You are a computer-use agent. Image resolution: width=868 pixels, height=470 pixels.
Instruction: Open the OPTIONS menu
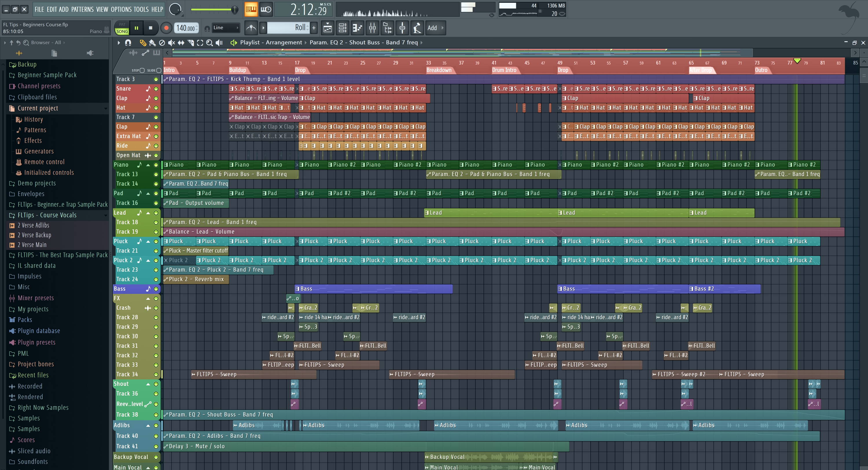121,10
